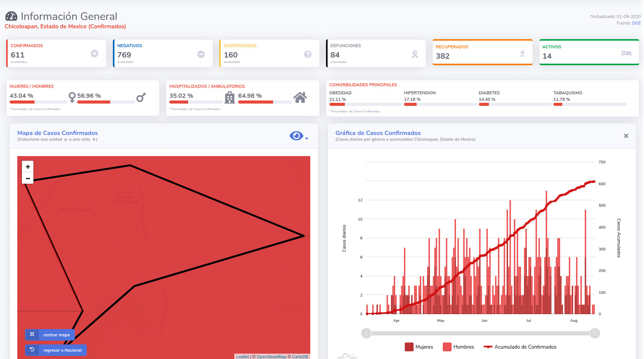The width and height of the screenshot is (644, 359).
Task: Toggle the Mujeres legend series
Action: point(419,347)
